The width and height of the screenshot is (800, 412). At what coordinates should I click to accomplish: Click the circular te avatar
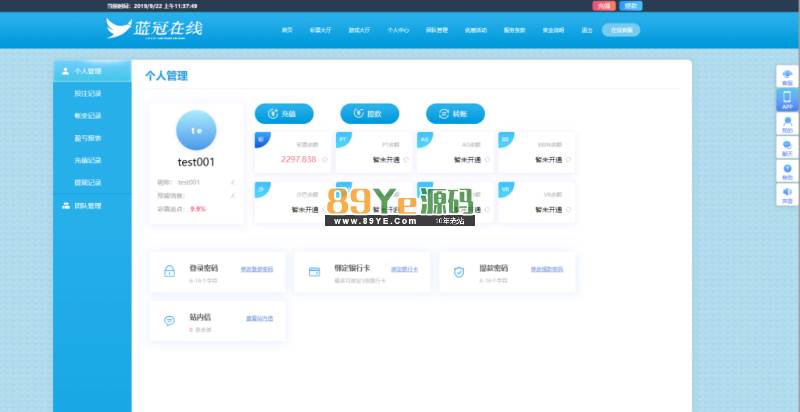(196, 131)
